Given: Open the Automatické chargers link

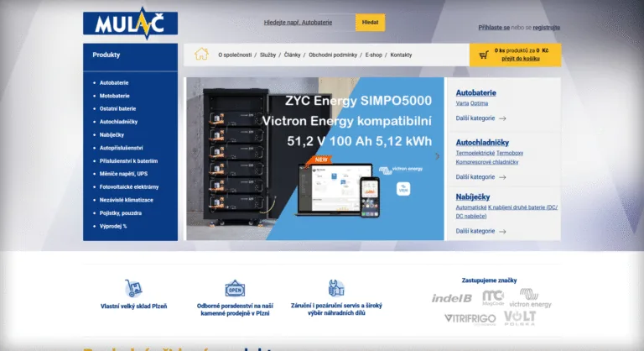Looking at the screenshot, I should tap(471, 207).
